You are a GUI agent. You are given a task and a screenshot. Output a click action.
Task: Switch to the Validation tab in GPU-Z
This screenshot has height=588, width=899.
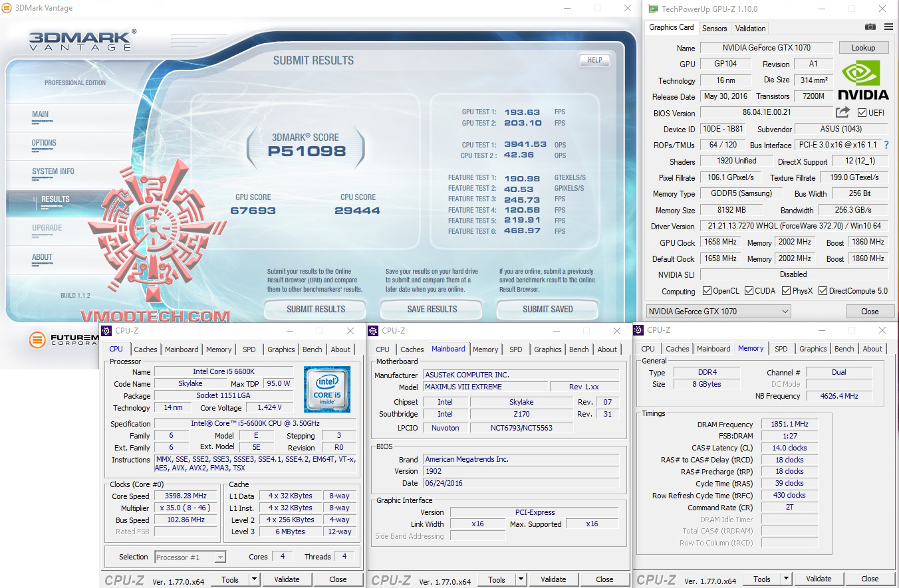(751, 28)
